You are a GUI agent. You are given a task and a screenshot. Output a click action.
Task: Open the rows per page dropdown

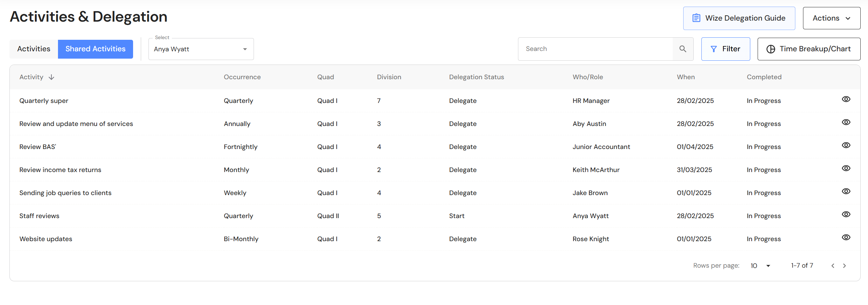click(760, 266)
